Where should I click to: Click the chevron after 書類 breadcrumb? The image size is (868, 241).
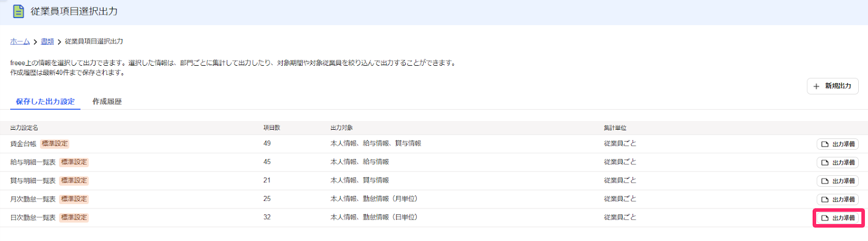click(59, 42)
